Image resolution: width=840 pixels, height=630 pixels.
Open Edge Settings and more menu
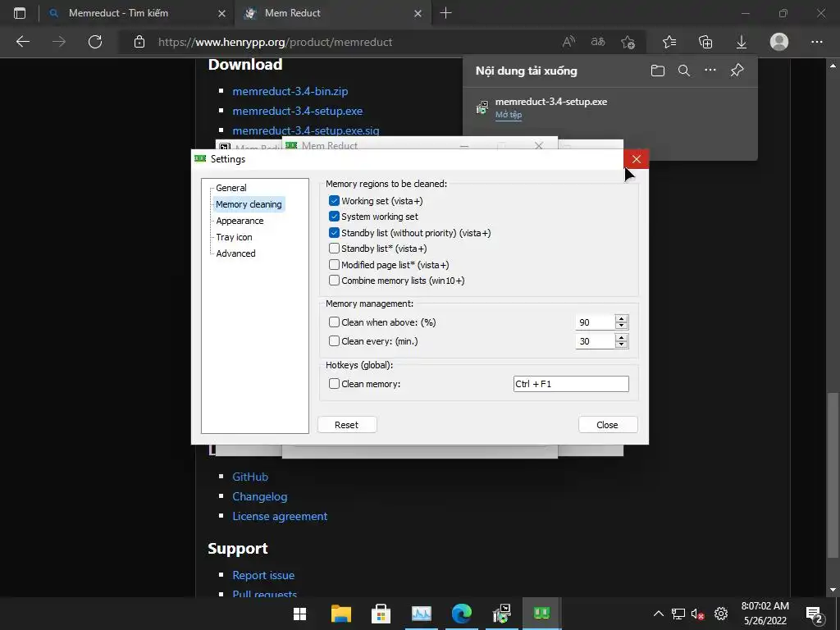pyautogui.click(x=817, y=42)
